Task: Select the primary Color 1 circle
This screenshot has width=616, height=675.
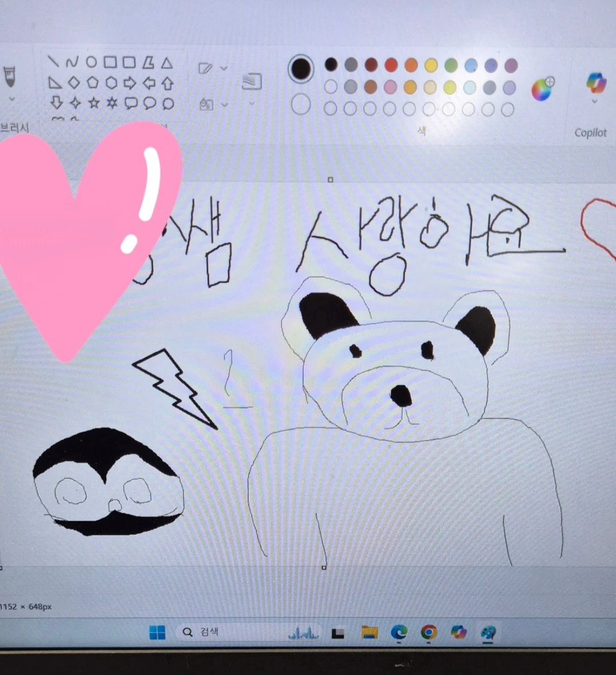Action: pos(301,68)
